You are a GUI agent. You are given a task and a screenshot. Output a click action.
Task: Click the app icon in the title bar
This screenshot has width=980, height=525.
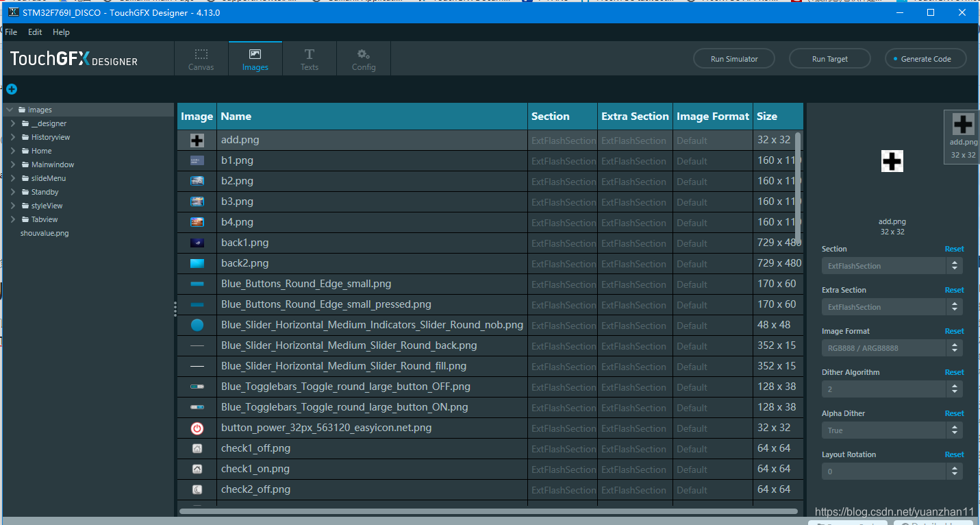tap(13, 12)
